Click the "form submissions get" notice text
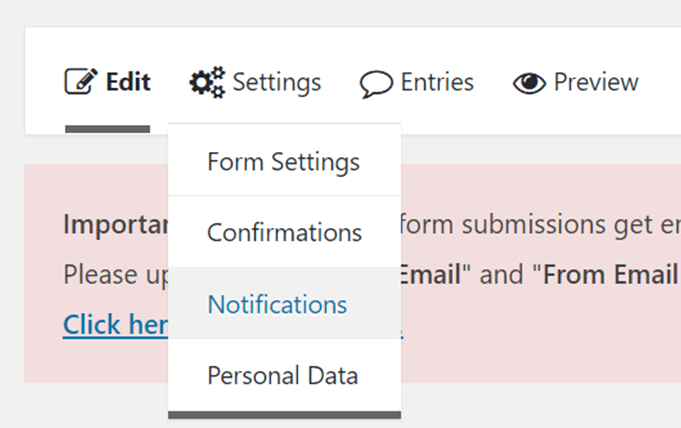The width and height of the screenshot is (681, 428). [x=520, y=223]
